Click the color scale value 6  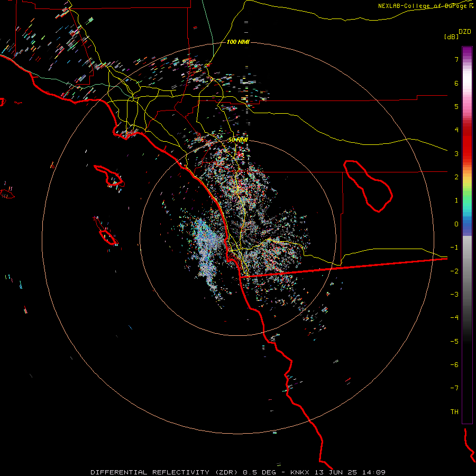(x=456, y=83)
